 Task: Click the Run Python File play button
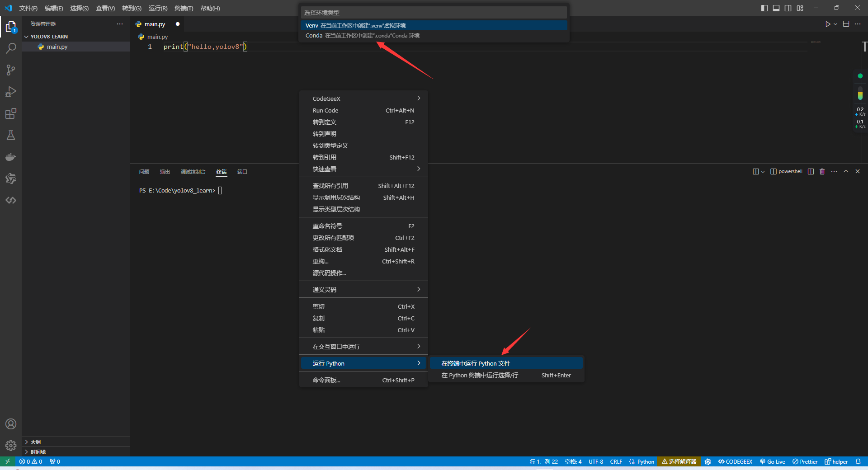827,24
